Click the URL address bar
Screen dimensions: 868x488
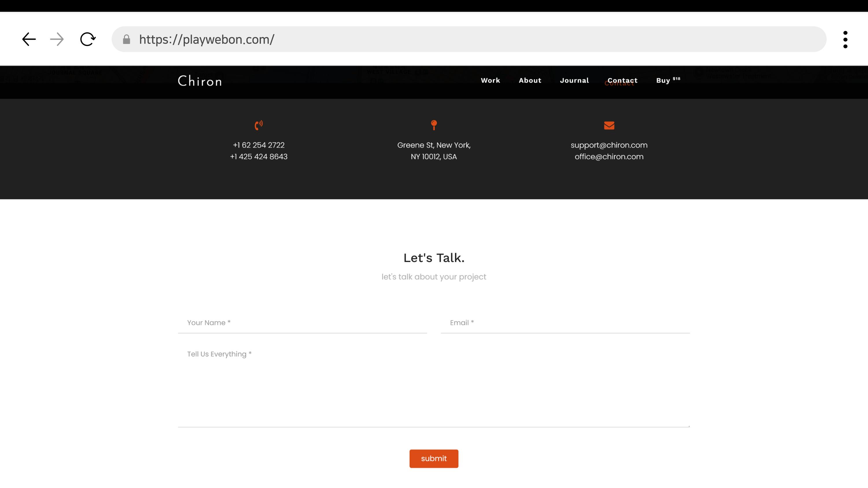click(472, 39)
